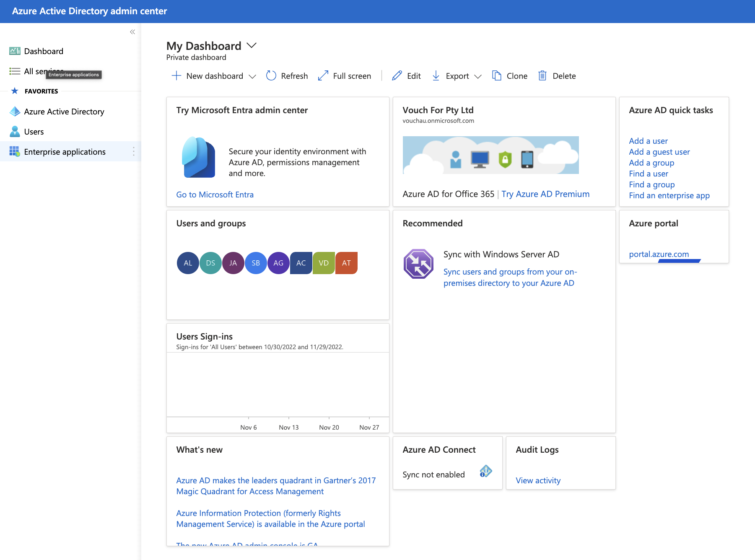Click the Dashboard chart icon in sidebar

[15, 51]
